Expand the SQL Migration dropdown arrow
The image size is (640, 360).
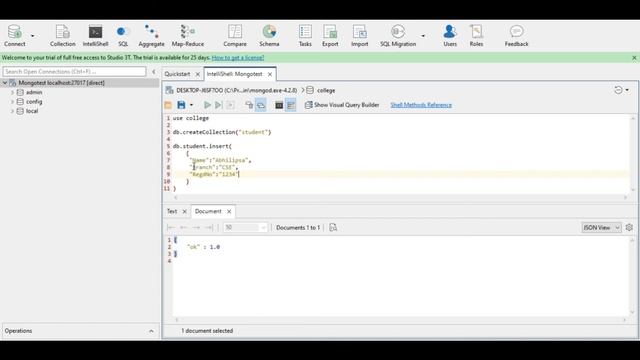tap(423, 36)
